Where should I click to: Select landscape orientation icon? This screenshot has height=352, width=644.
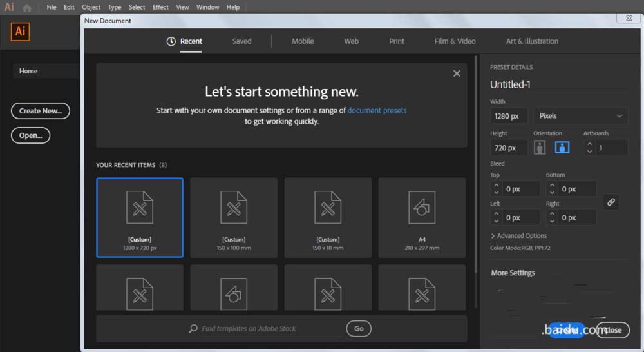pyautogui.click(x=562, y=147)
